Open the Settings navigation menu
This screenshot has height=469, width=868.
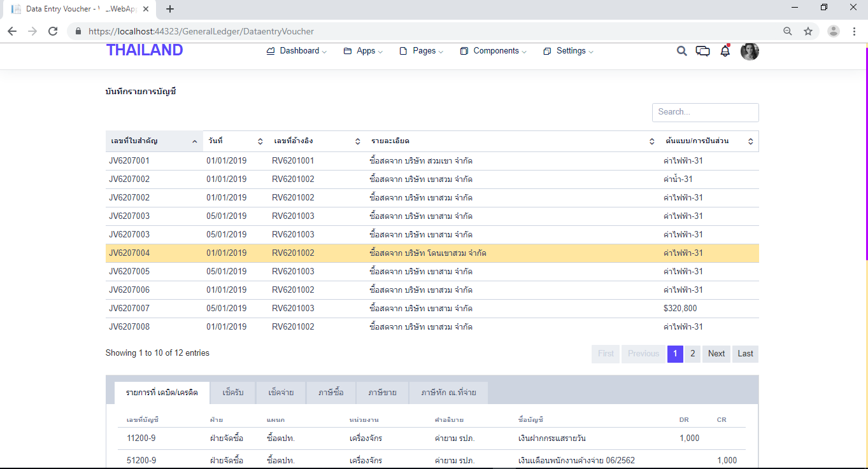[569, 51]
